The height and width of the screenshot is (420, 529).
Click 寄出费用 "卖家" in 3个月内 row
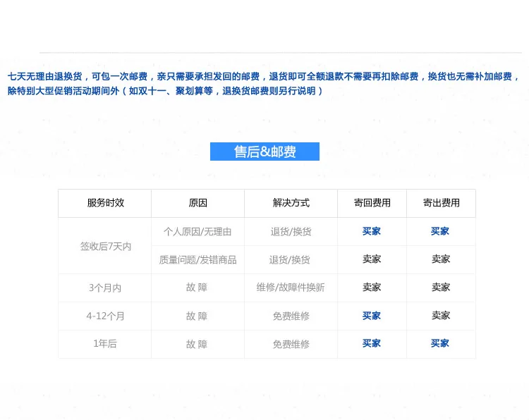click(x=441, y=288)
